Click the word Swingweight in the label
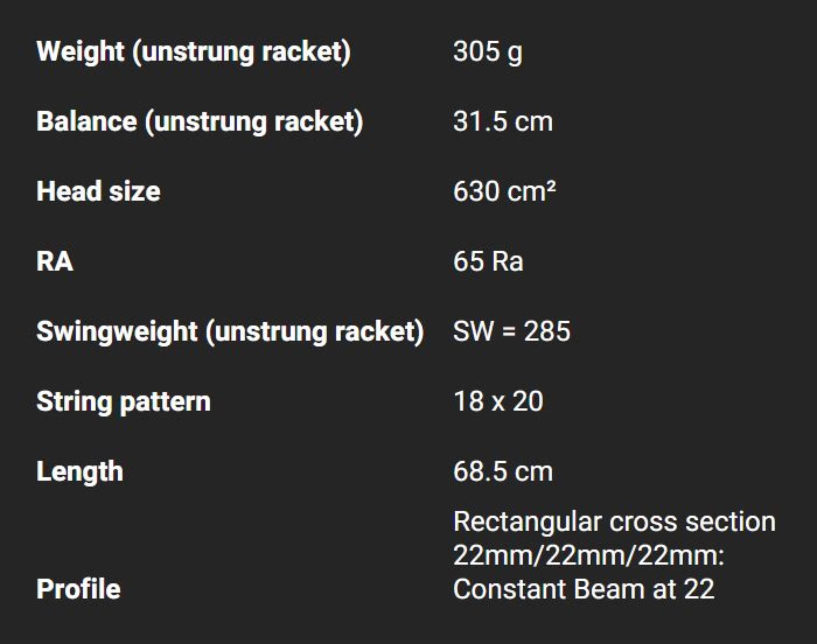This screenshot has width=817, height=644. tap(117, 331)
